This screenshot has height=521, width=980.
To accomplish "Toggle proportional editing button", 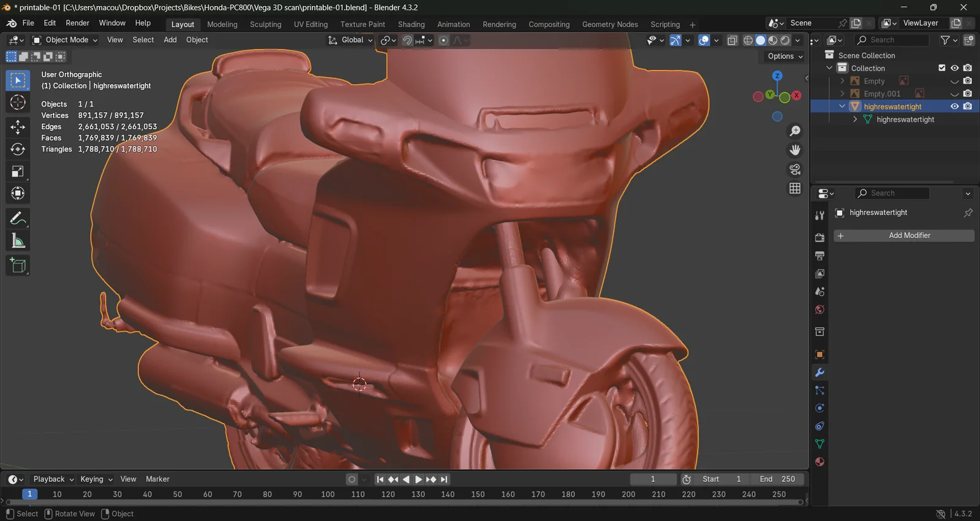I will click(x=443, y=40).
